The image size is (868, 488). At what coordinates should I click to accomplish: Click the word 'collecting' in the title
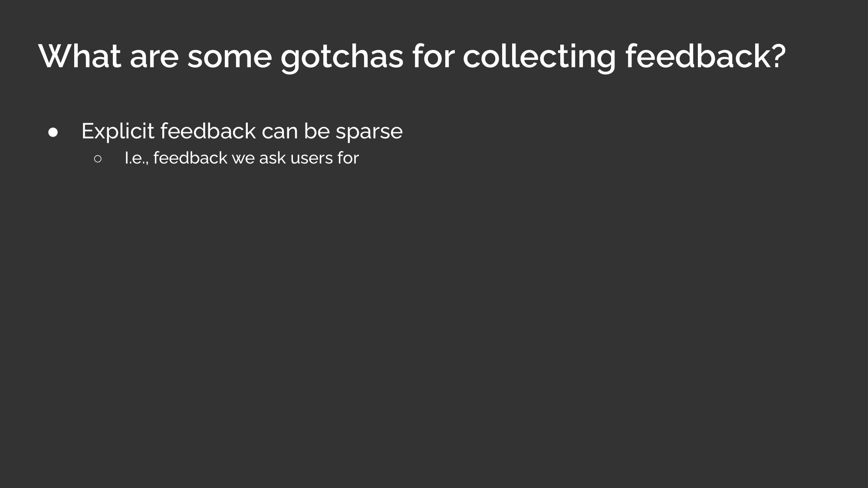pyautogui.click(x=539, y=57)
